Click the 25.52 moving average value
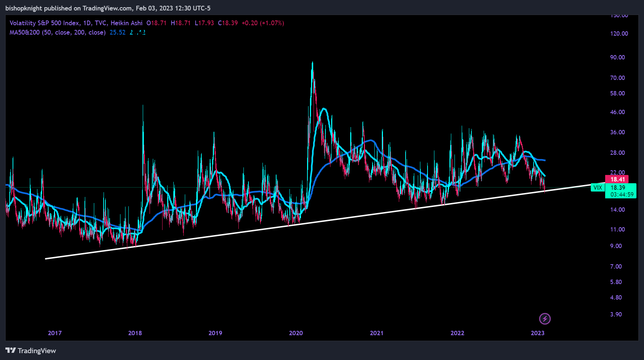Viewport: 644px width, 360px height. coord(118,32)
